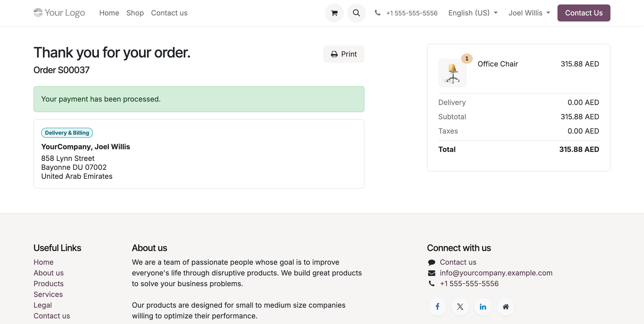Open the shopping cart icon

334,13
